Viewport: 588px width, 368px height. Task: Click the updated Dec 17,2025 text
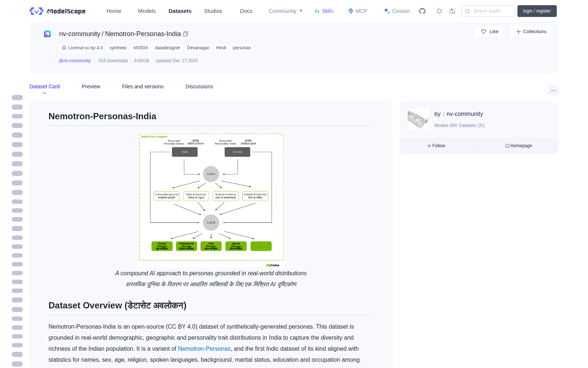click(x=176, y=61)
